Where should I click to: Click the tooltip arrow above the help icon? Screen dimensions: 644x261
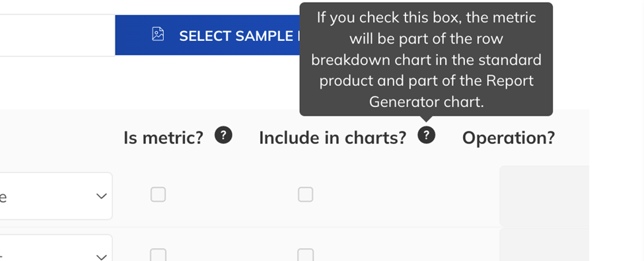tap(426, 119)
